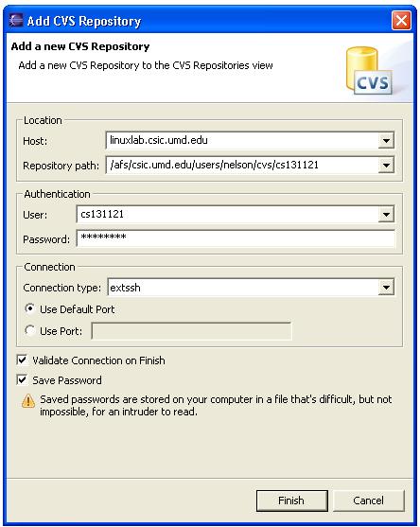The width and height of the screenshot is (420, 527).
Task: Click the Repository path text field
Action: [241, 165]
